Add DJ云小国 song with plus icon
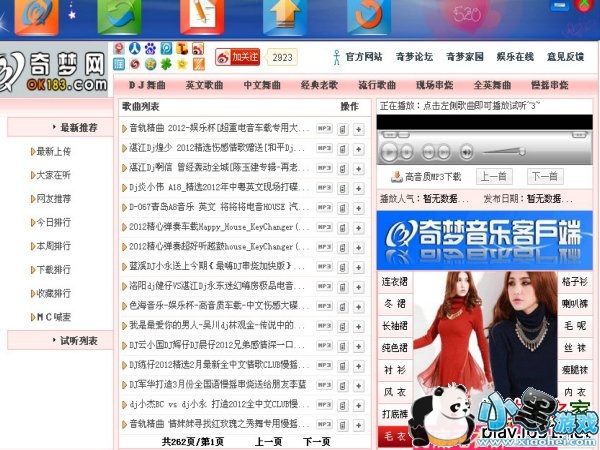 tap(359, 346)
